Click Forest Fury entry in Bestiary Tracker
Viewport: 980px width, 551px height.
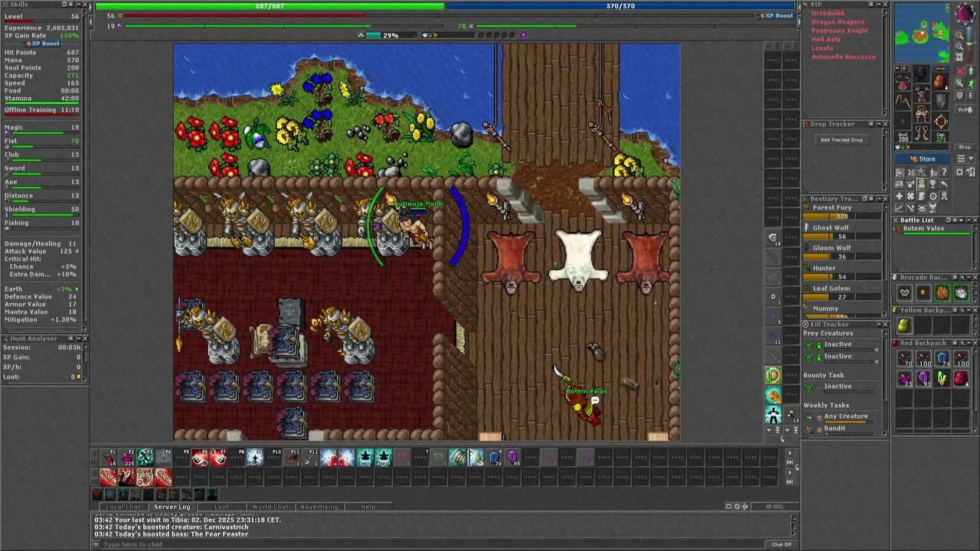coord(832,207)
